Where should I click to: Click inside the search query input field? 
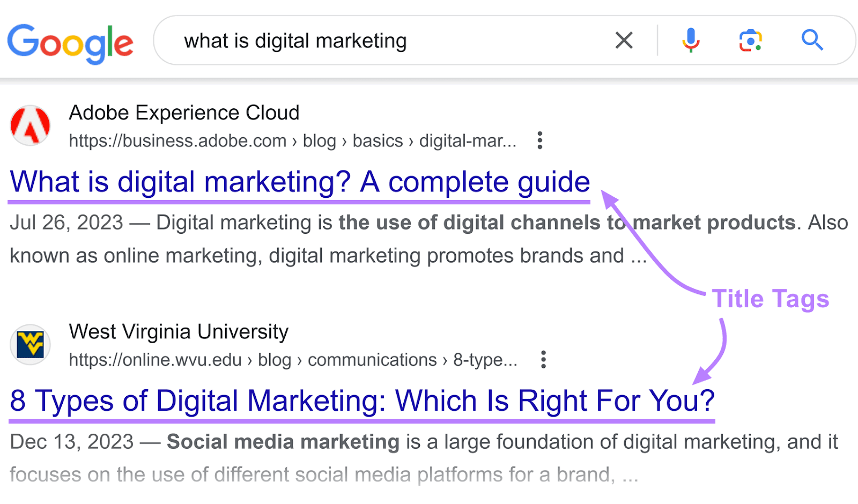[375, 40]
